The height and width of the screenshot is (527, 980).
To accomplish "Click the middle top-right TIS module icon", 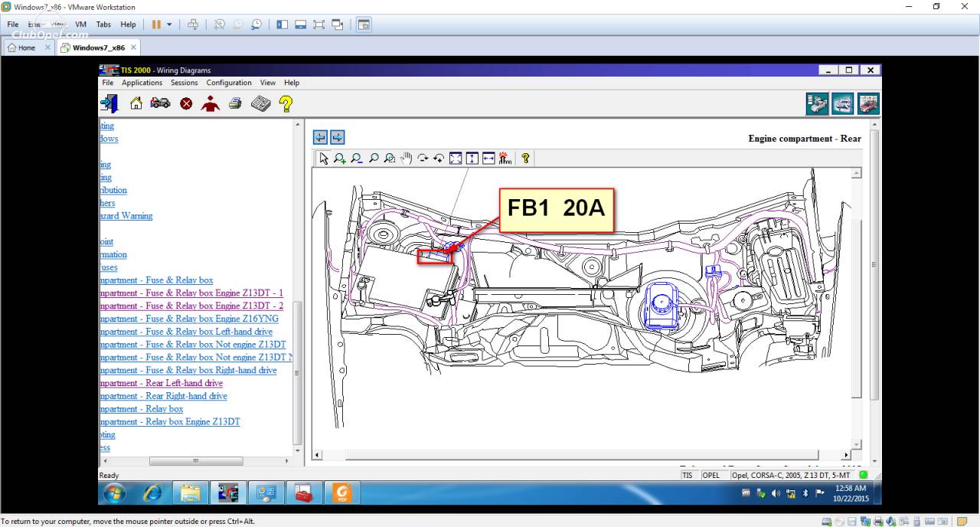I will tap(843, 104).
